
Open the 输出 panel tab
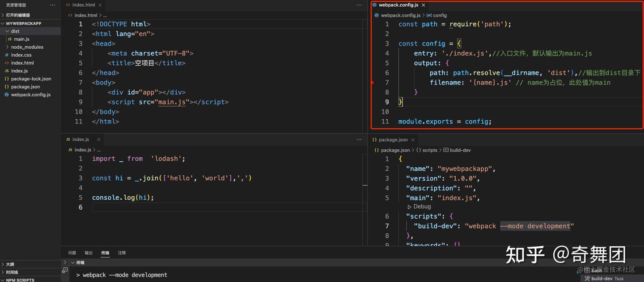(x=89, y=253)
